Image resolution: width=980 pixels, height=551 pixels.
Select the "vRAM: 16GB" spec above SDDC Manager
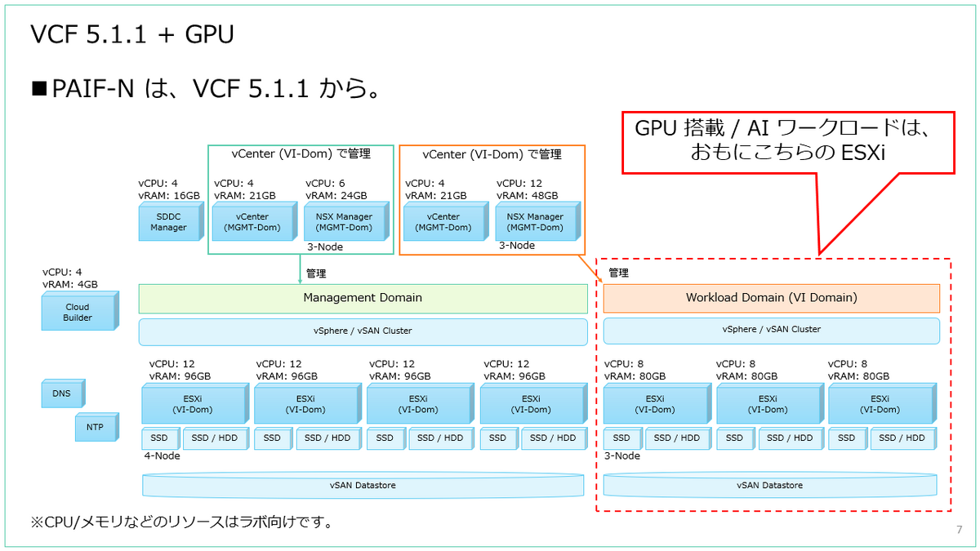point(168,196)
